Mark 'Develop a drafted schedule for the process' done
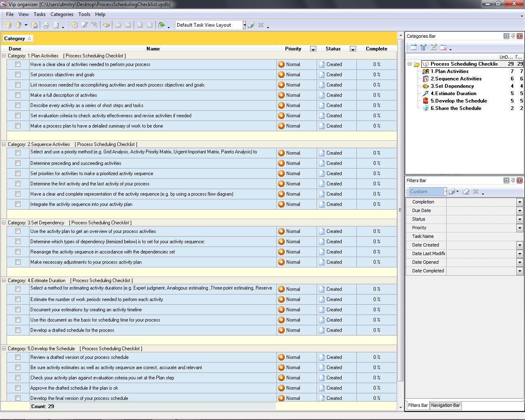This screenshot has height=420, width=525. click(x=18, y=330)
